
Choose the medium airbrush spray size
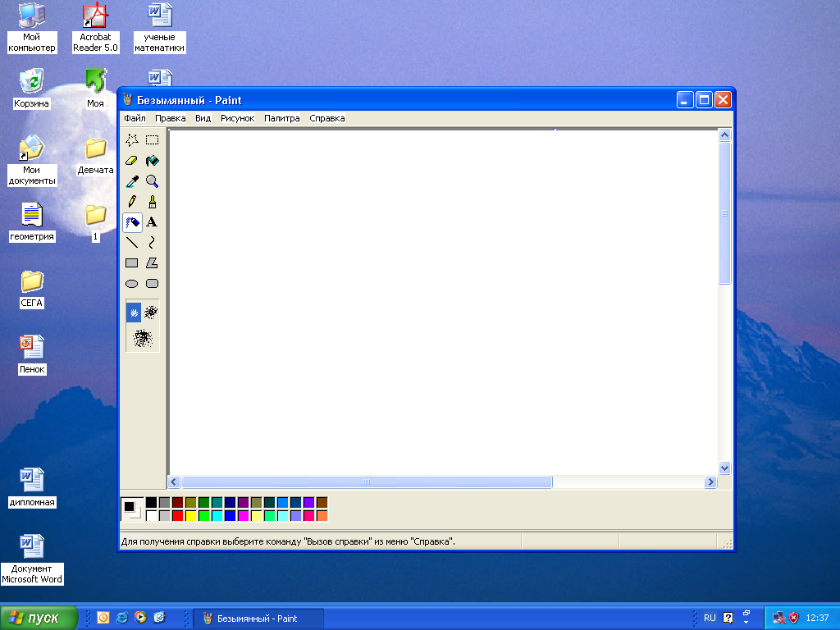click(x=151, y=313)
